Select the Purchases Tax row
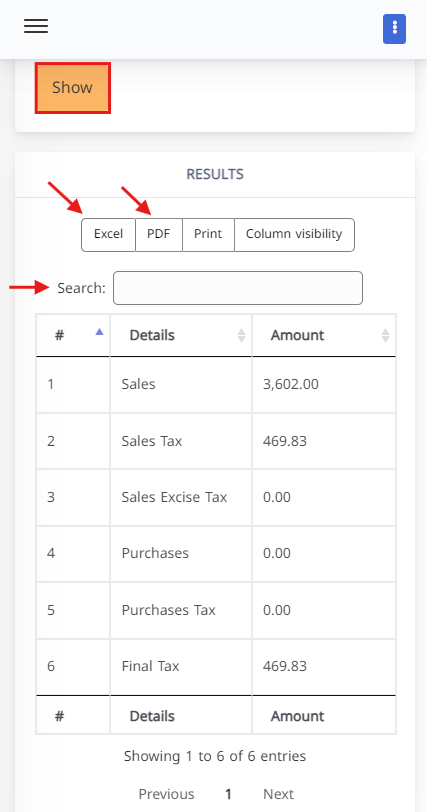Image resolution: width=427 pixels, height=812 pixels. coord(216,610)
